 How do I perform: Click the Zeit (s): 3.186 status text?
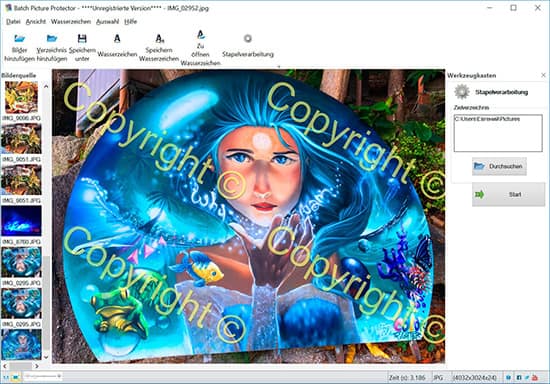click(x=407, y=378)
